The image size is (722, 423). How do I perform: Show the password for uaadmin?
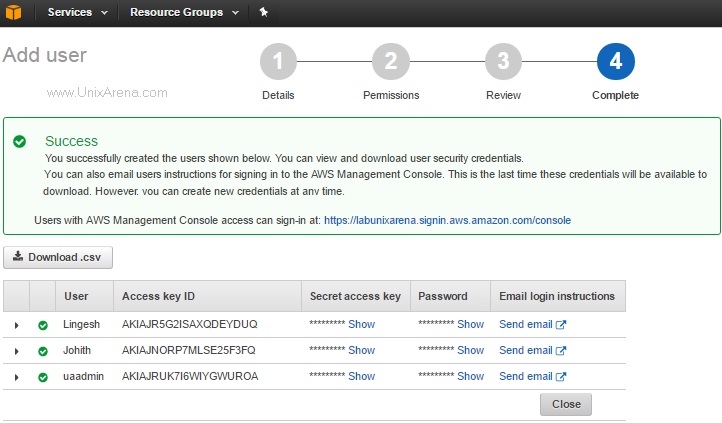pos(470,377)
